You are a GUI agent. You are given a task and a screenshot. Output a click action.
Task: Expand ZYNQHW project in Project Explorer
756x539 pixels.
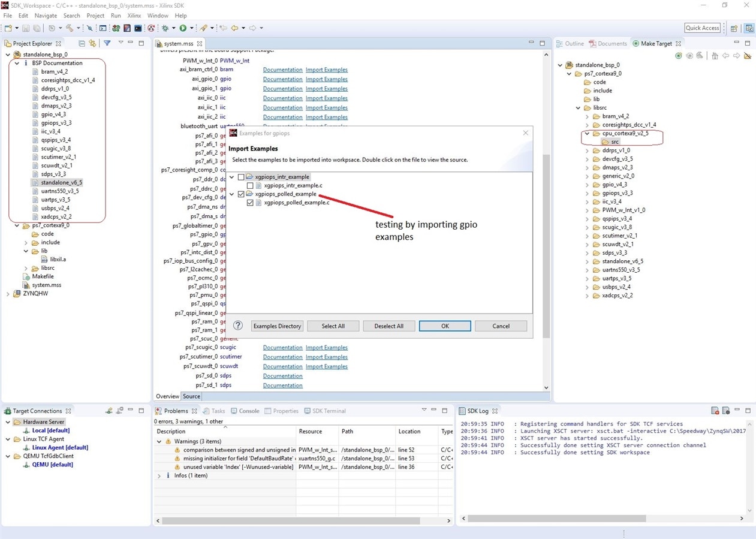8,294
